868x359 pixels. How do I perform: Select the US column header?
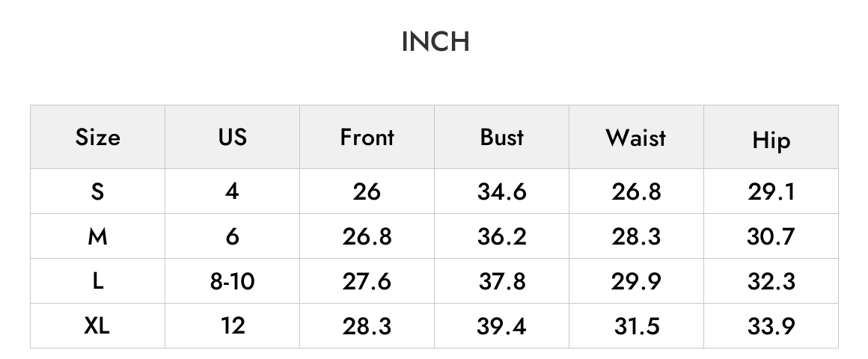(233, 137)
